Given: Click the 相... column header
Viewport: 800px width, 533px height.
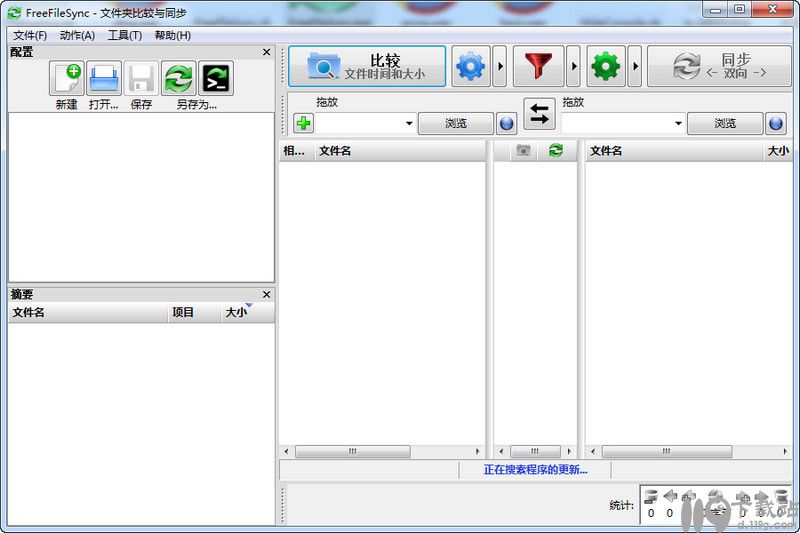Looking at the screenshot, I should pos(297,151).
